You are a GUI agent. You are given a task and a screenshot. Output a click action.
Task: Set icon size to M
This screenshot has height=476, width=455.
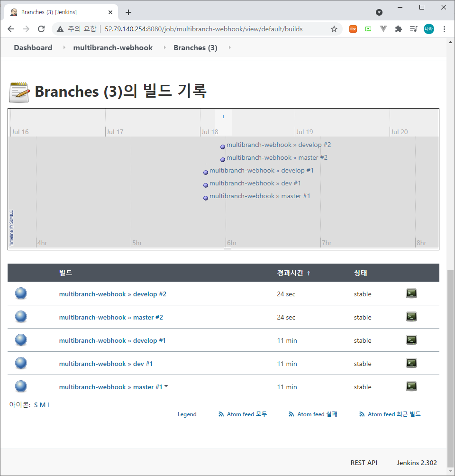pyautogui.click(x=43, y=405)
